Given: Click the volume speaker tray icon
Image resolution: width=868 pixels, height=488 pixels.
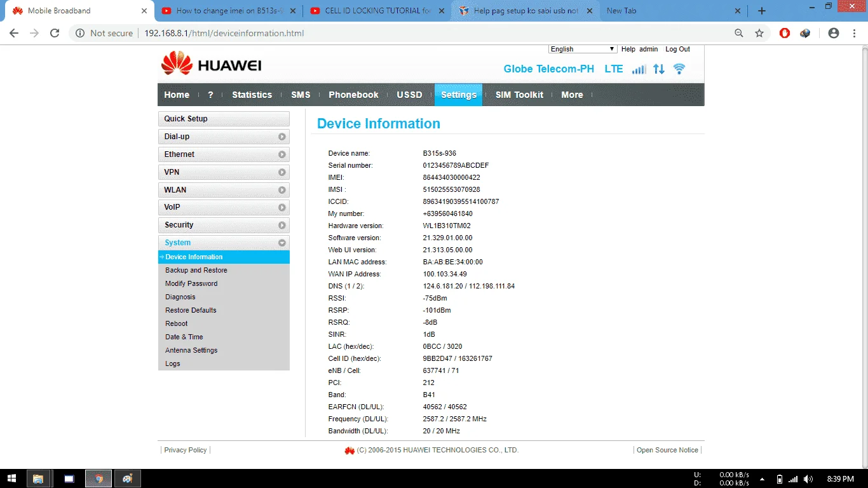Looking at the screenshot, I should point(808,479).
